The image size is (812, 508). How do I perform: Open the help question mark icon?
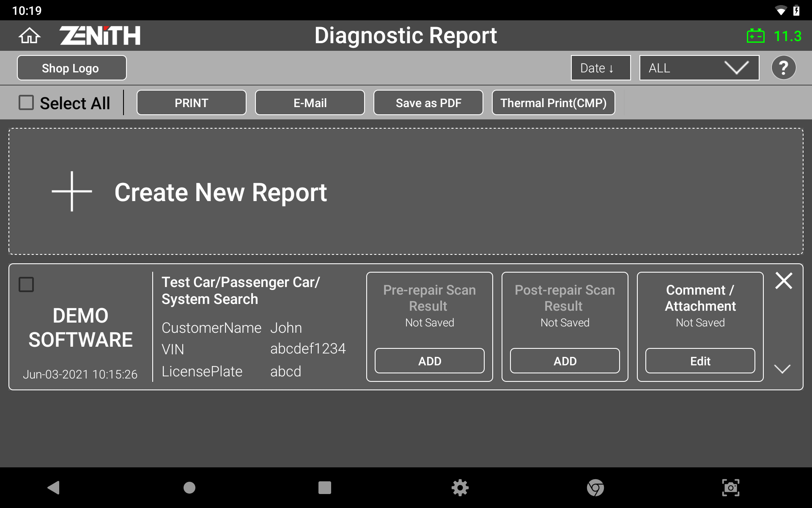point(783,68)
